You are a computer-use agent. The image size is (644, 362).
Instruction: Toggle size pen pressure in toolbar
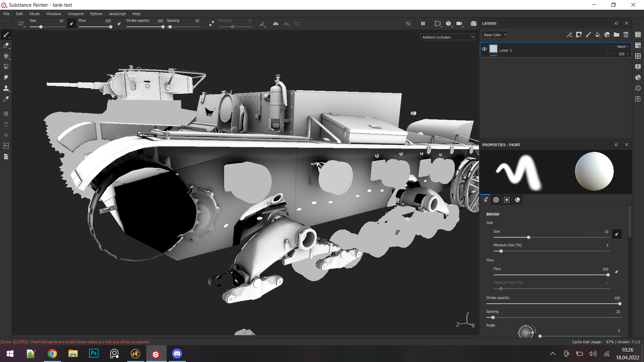pos(71,24)
